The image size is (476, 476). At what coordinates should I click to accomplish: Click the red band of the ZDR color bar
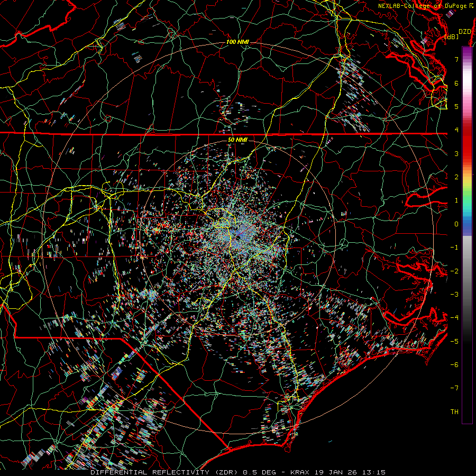click(467, 143)
